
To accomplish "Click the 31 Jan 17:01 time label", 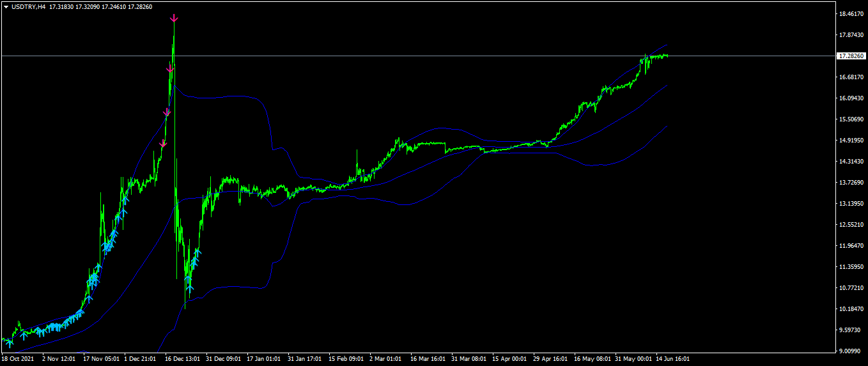I will pos(305,359).
